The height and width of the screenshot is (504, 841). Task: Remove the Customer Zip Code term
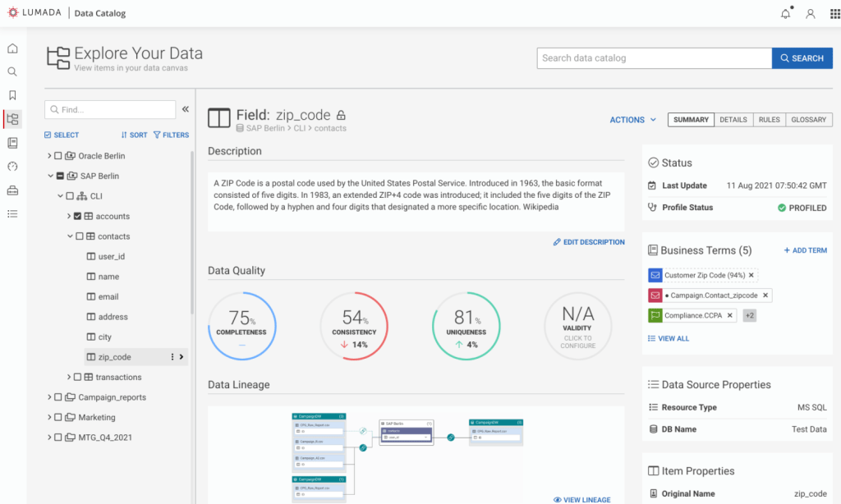coord(751,275)
